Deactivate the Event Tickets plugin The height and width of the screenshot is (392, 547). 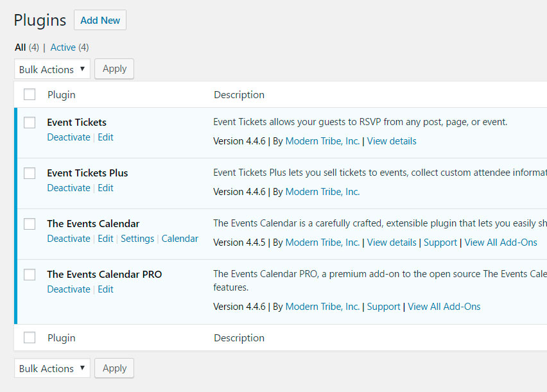(69, 137)
